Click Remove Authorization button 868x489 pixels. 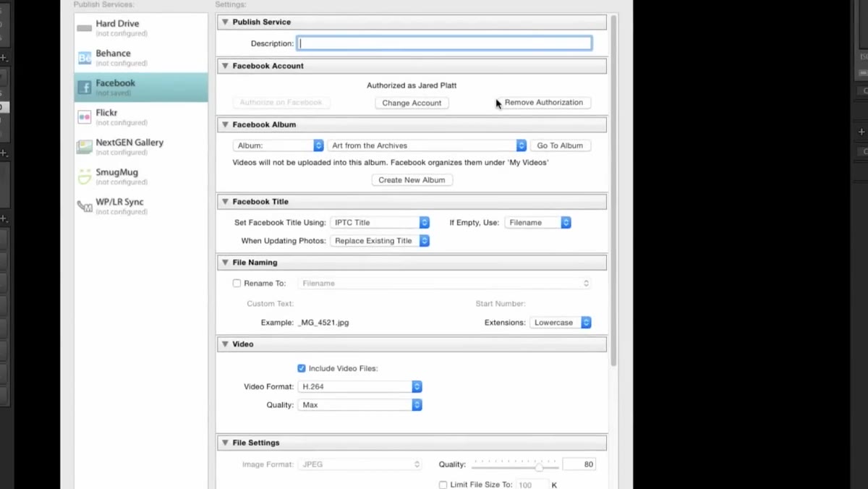click(544, 103)
